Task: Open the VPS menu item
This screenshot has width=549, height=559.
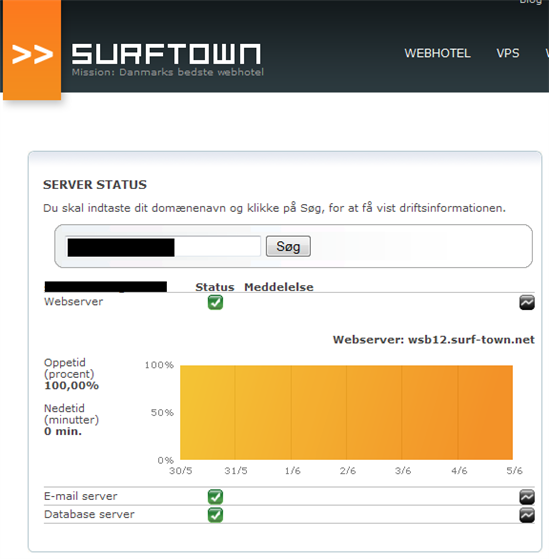Action: pos(508,53)
